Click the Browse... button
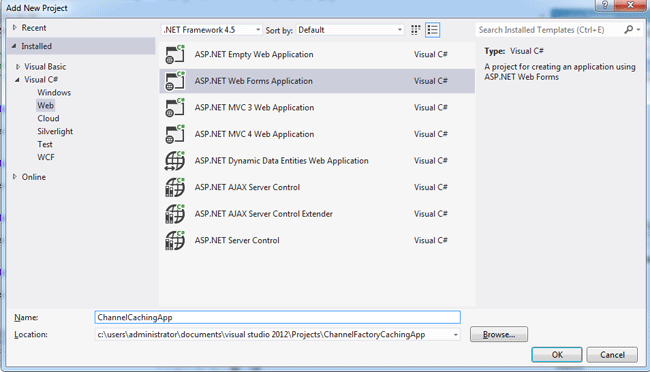650x372 pixels. click(x=499, y=334)
